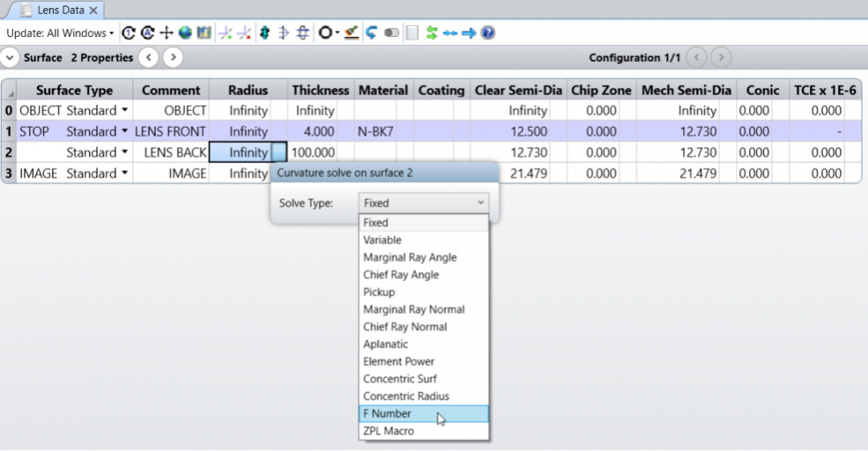
Task: Click the blue Help question mark icon
Action: tap(487, 33)
